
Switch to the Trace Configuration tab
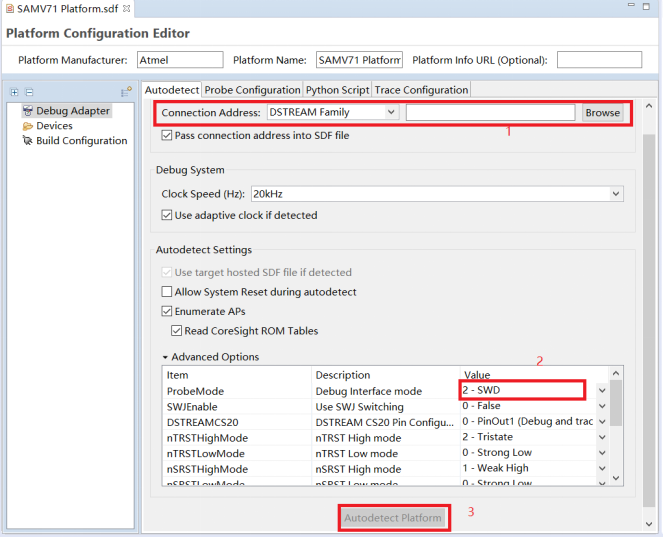click(421, 90)
